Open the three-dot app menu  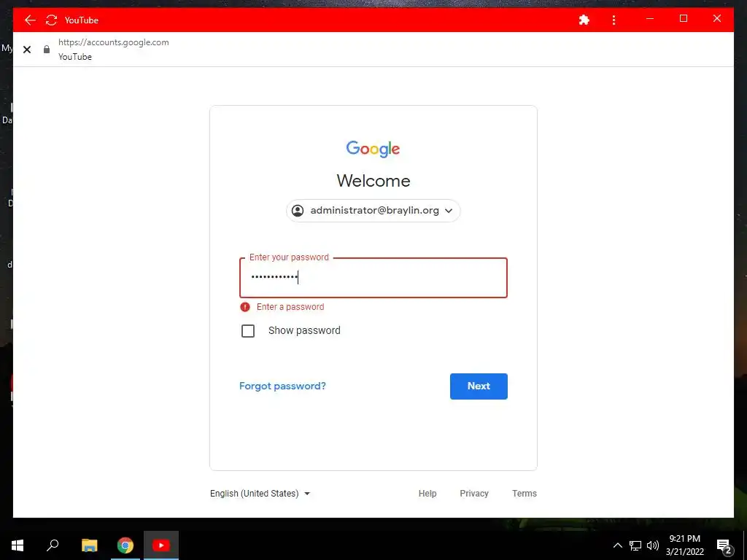coord(614,20)
